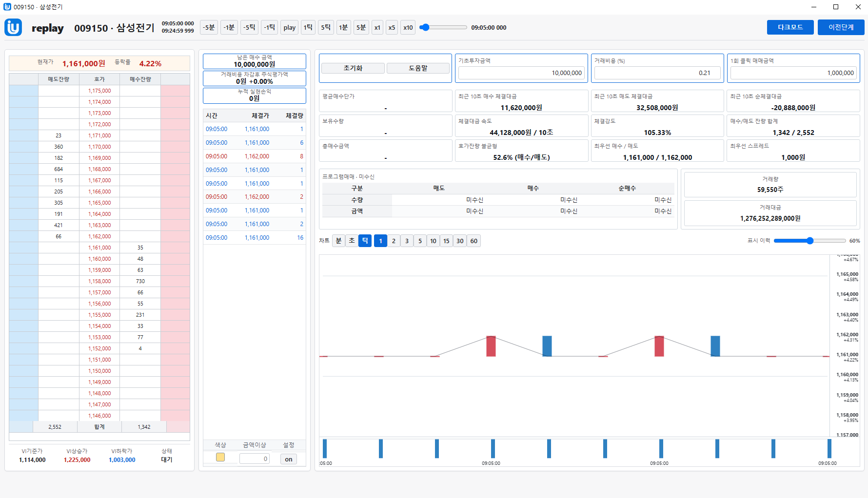Set playback speed to x5
Screen dimensions: 868x498
[392, 27]
